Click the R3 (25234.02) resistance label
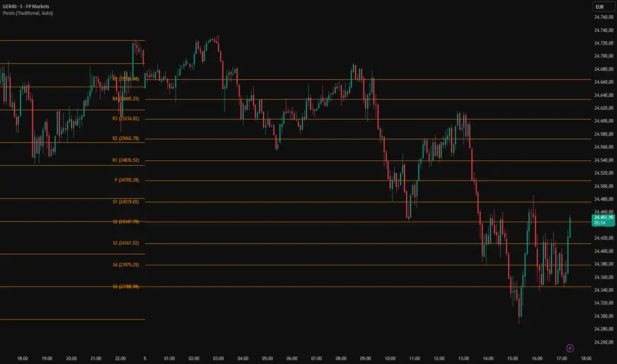Viewport: 617px width, 364px height. [125, 118]
